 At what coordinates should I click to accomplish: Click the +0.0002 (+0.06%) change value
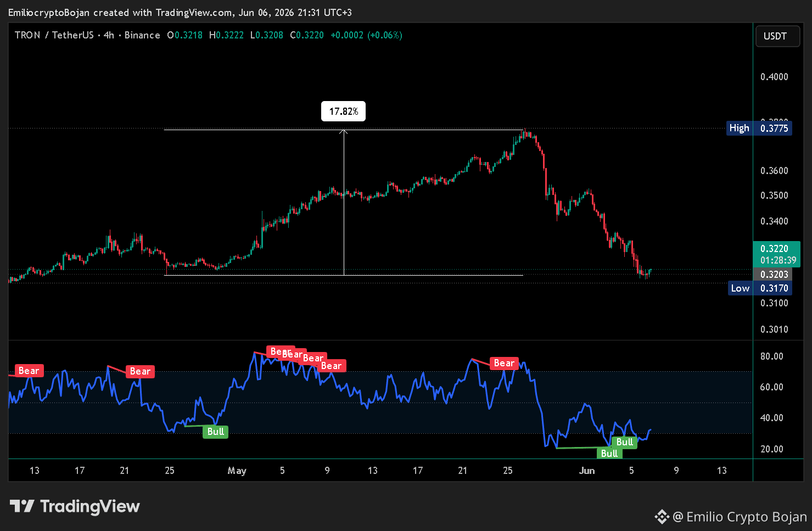pyautogui.click(x=366, y=35)
